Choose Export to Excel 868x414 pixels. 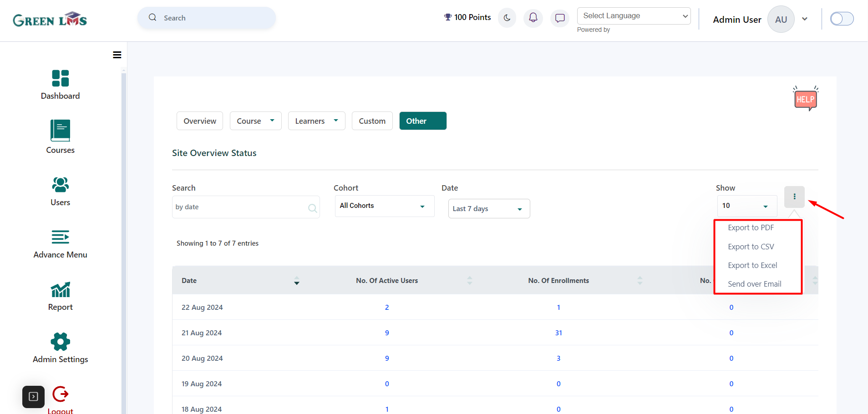752,265
